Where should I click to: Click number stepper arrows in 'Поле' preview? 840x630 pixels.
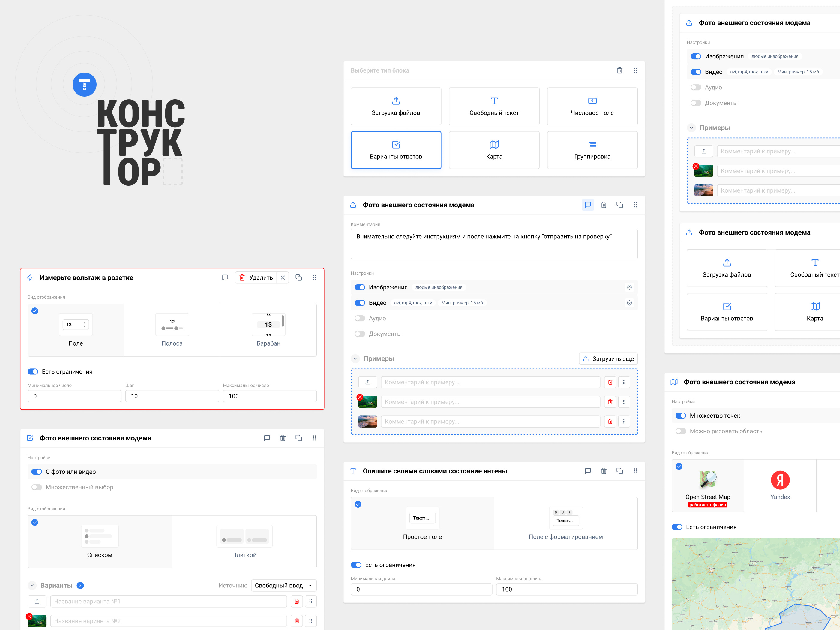click(x=84, y=325)
